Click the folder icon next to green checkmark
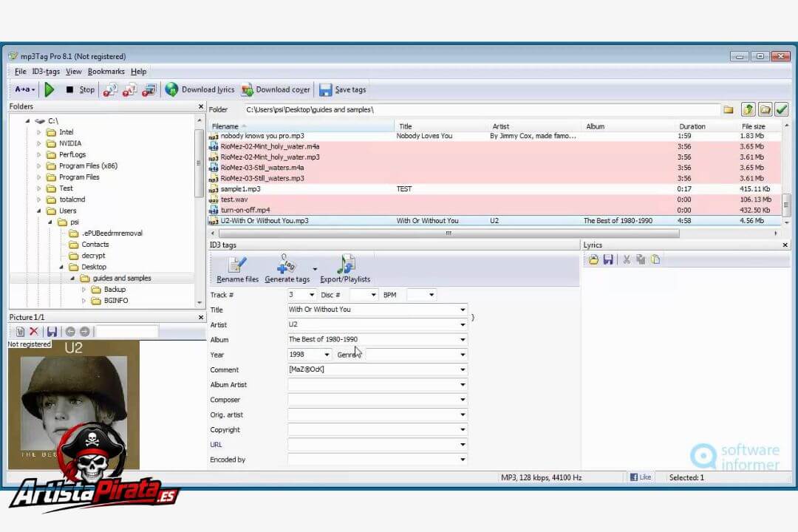 point(765,109)
